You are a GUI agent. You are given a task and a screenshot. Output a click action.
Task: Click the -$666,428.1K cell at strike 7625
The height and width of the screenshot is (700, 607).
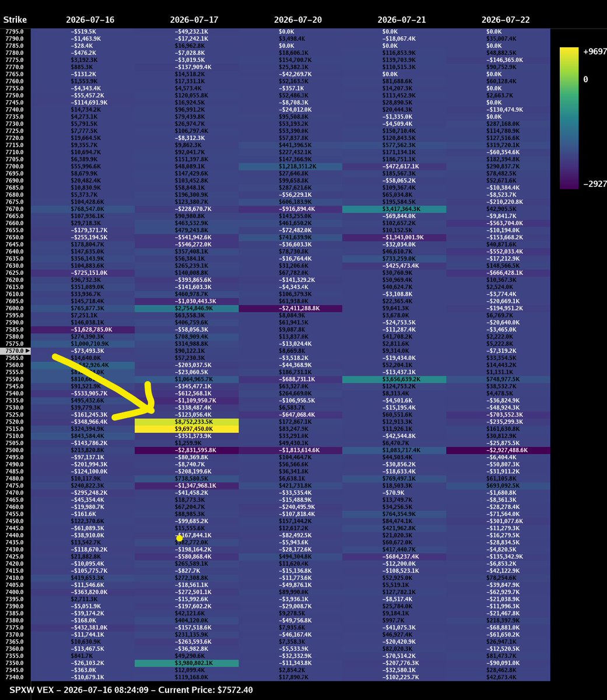click(499, 273)
